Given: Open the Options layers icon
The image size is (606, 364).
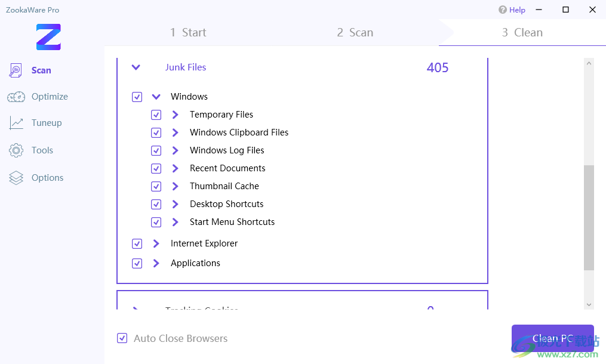Looking at the screenshot, I should (x=16, y=178).
